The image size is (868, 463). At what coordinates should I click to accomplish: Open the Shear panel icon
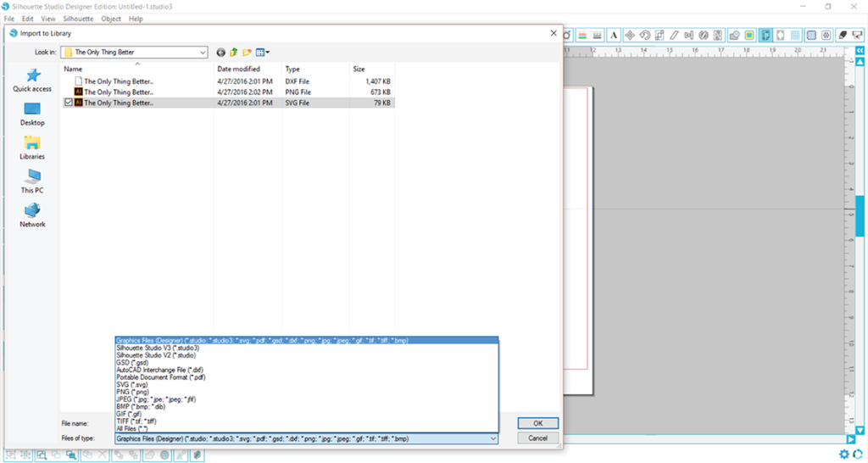click(674, 36)
